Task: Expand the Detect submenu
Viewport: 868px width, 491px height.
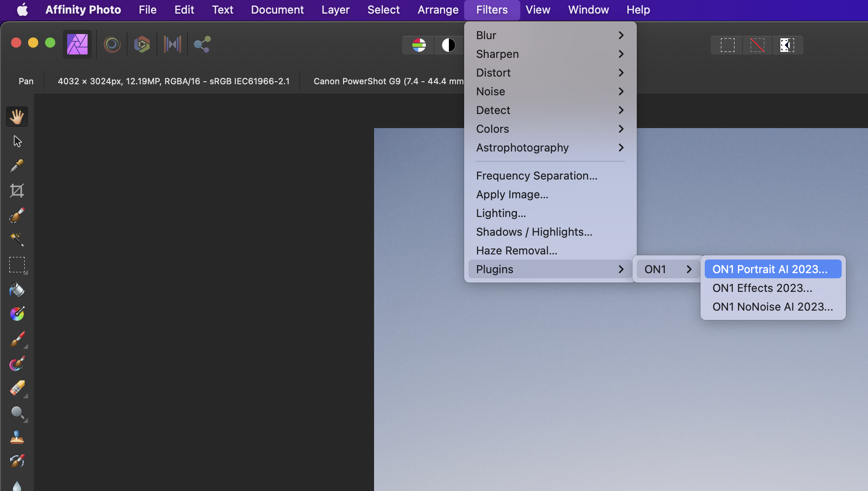Action: click(550, 110)
